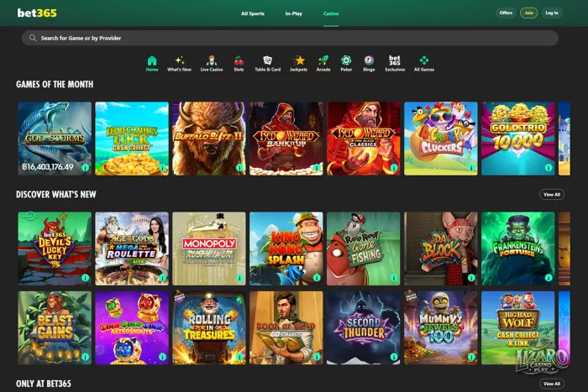Open Age of the Gods Mega Roulette
Screen dimensions: 588x392
132,248
